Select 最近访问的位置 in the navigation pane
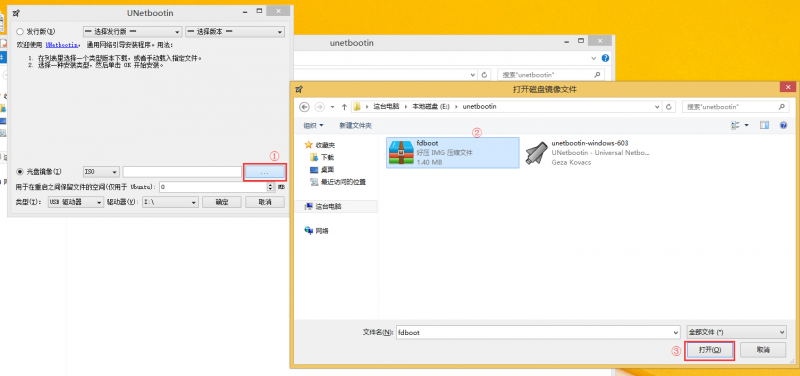 pos(338,182)
